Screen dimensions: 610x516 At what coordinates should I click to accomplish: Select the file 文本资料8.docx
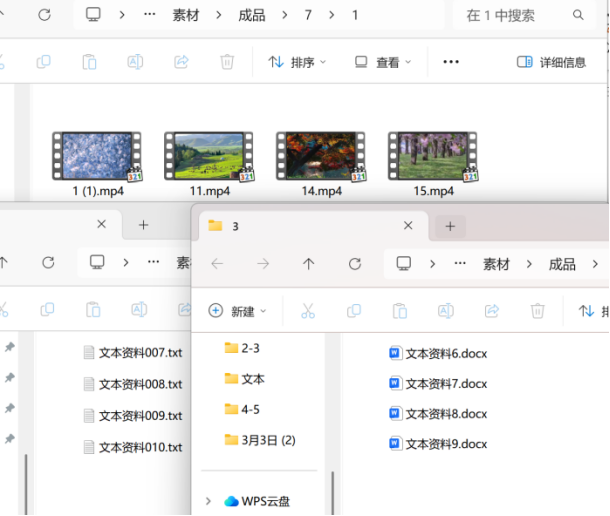pos(438,414)
